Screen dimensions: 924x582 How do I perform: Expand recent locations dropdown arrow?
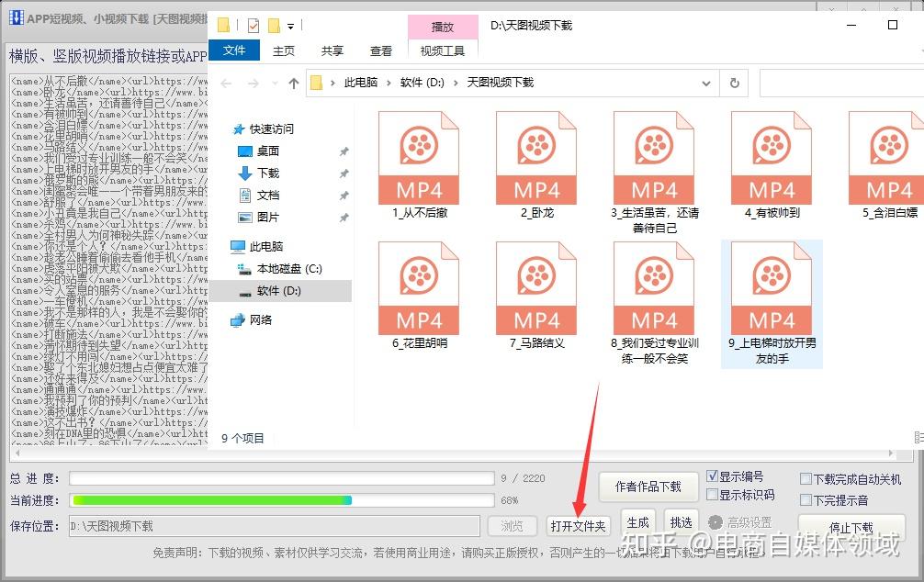point(275,84)
